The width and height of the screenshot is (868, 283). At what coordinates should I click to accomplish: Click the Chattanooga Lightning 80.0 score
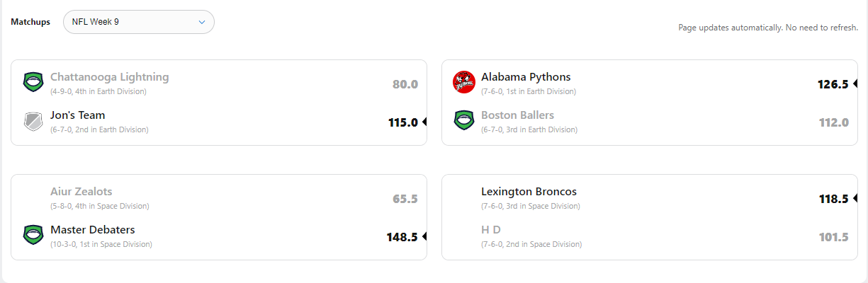pyautogui.click(x=405, y=84)
